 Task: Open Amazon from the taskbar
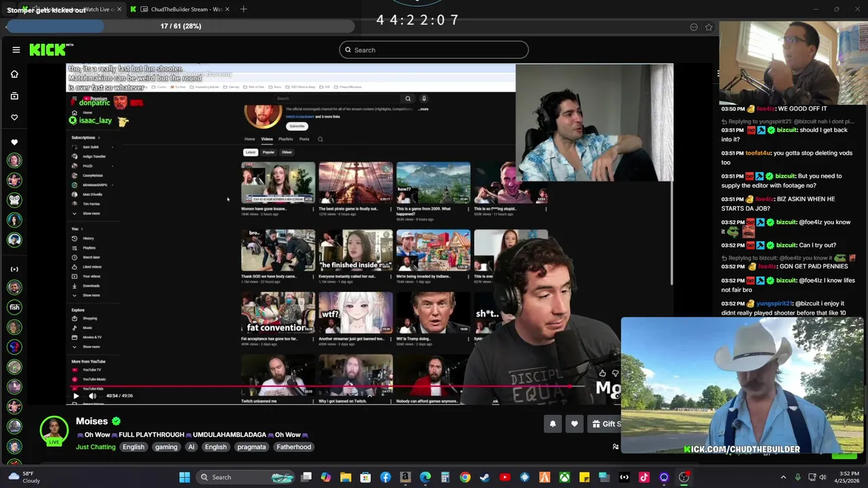pos(406,477)
